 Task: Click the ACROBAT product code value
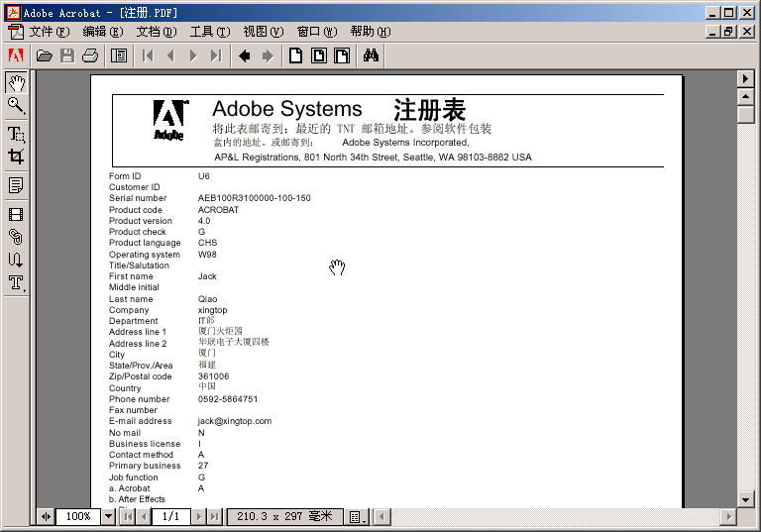pyautogui.click(x=218, y=210)
